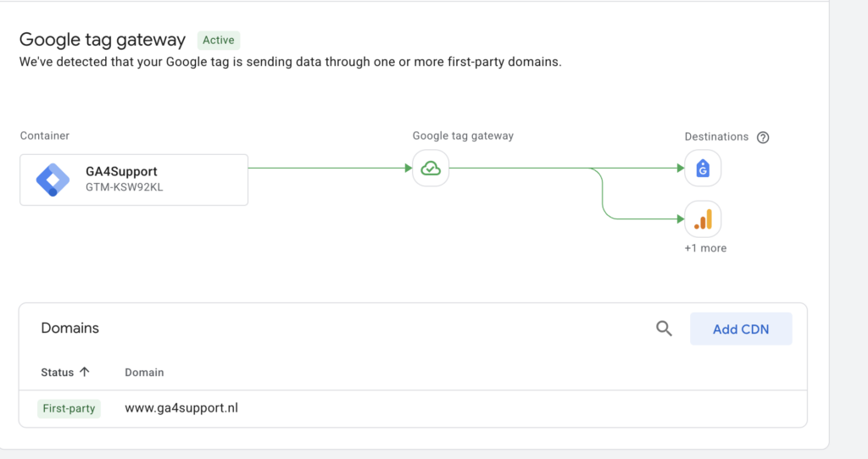The image size is (868, 459).
Task: Open the Google Analytics destination icon
Action: [703, 219]
